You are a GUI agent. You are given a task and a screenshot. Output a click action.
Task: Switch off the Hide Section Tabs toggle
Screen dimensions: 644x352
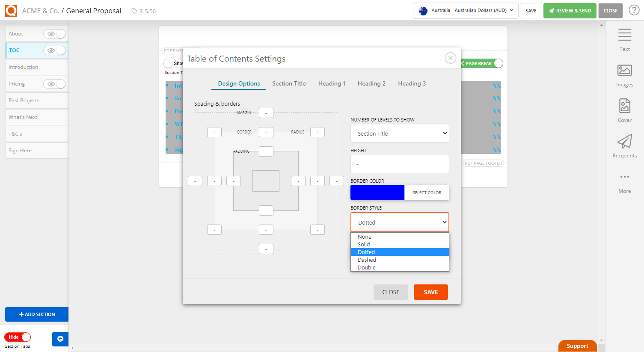pyautogui.click(x=18, y=337)
